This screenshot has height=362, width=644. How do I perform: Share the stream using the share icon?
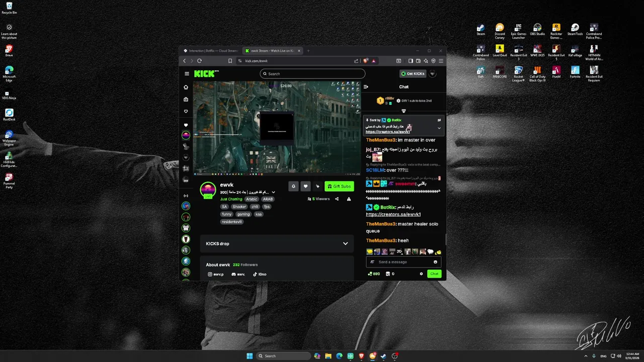[337, 199]
